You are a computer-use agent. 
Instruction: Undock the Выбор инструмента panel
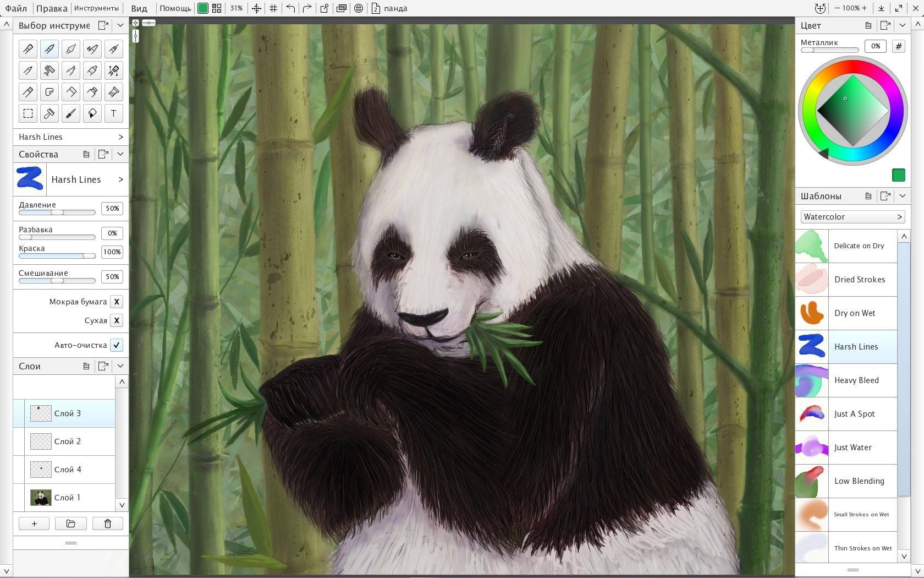(x=103, y=25)
